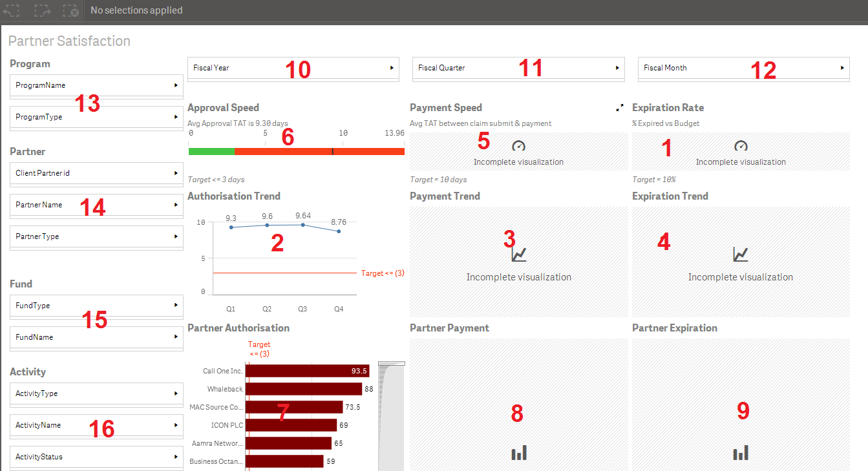Viewport: 868px width, 471px height.
Task: Click the Expiration Rate chart title
Action: (x=668, y=108)
